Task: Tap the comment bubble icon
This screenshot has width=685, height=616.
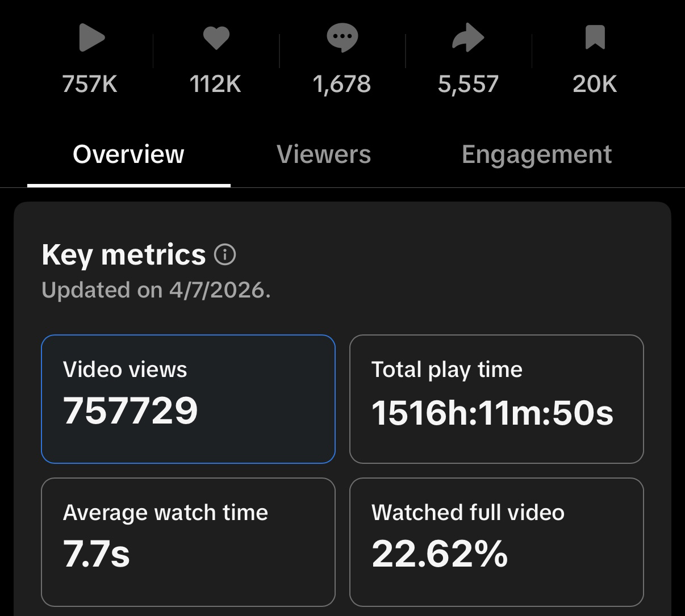Action: [342, 39]
